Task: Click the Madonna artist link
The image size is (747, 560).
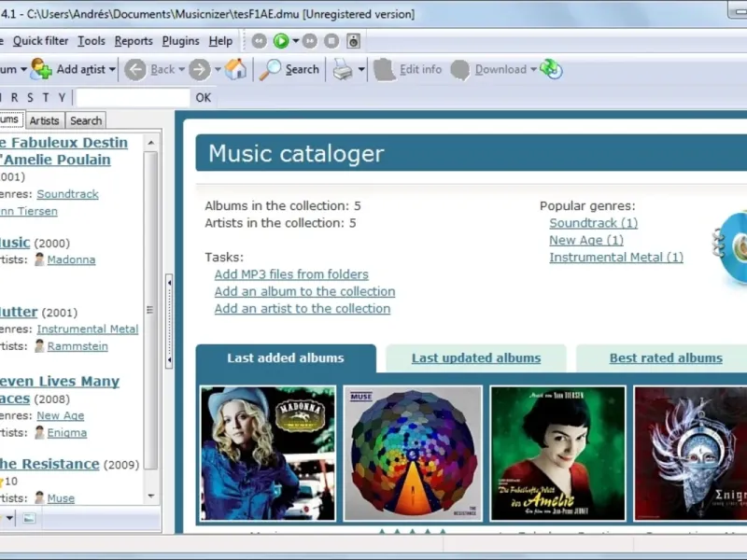Action: pyautogui.click(x=72, y=259)
